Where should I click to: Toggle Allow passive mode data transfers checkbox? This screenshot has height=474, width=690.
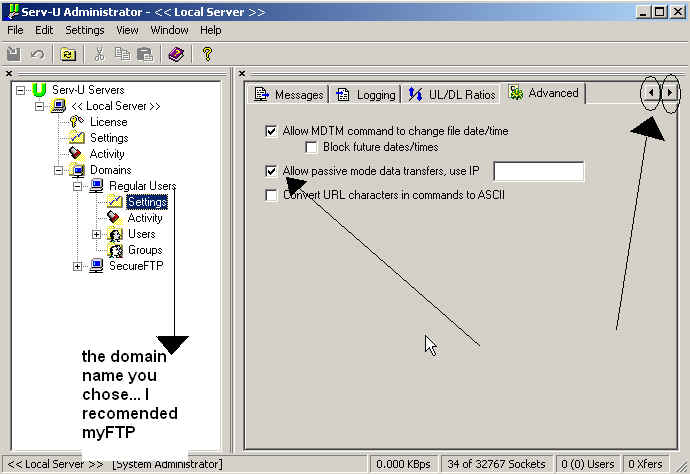(x=271, y=171)
